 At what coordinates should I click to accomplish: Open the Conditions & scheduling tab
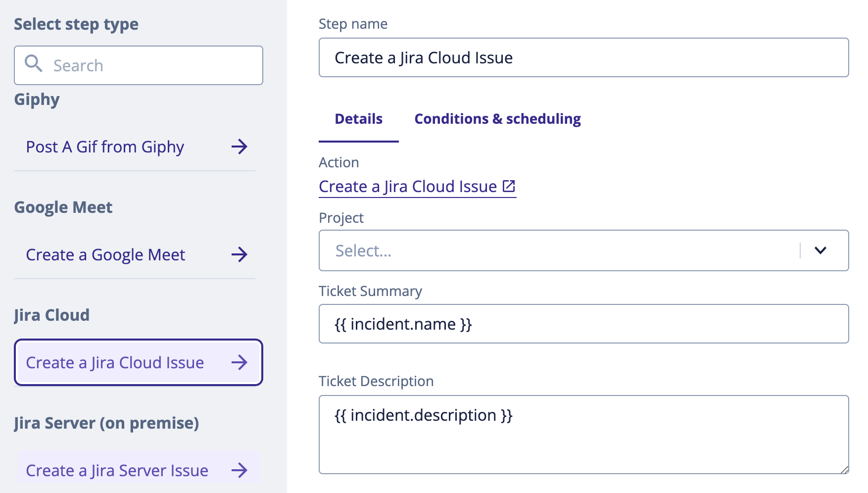click(497, 119)
